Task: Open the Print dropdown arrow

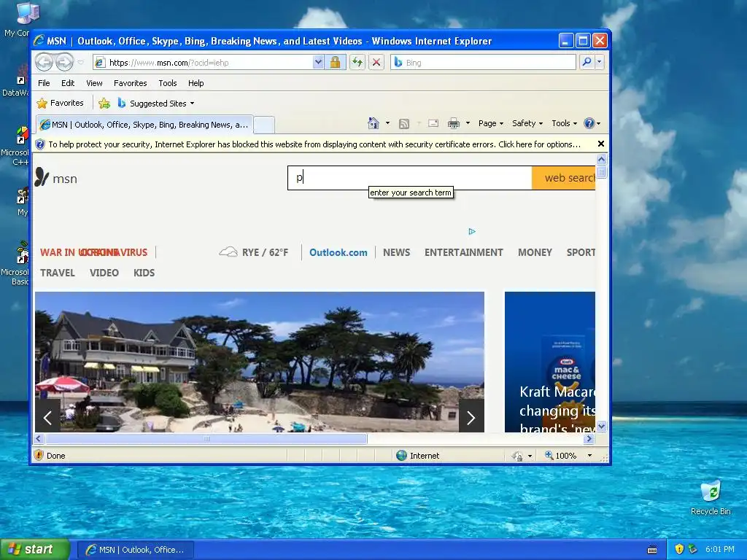Action: pos(468,123)
